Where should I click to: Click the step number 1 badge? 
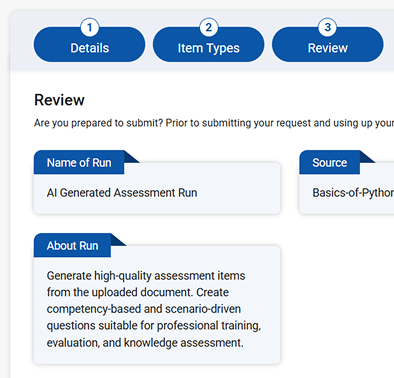coord(89,27)
